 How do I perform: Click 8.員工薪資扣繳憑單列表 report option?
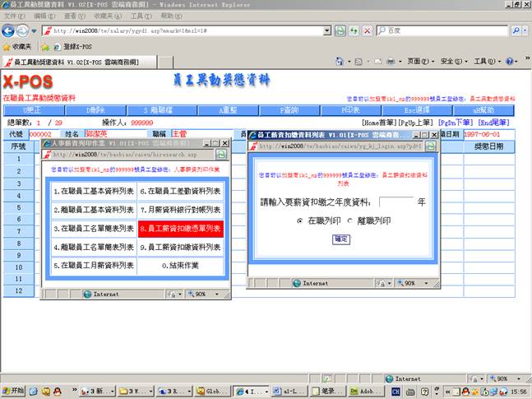pyautogui.click(x=180, y=230)
